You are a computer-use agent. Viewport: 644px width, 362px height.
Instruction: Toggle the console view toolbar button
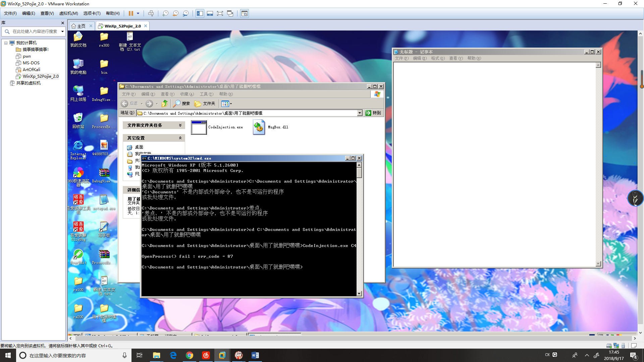pyautogui.click(x=245, y=13)
